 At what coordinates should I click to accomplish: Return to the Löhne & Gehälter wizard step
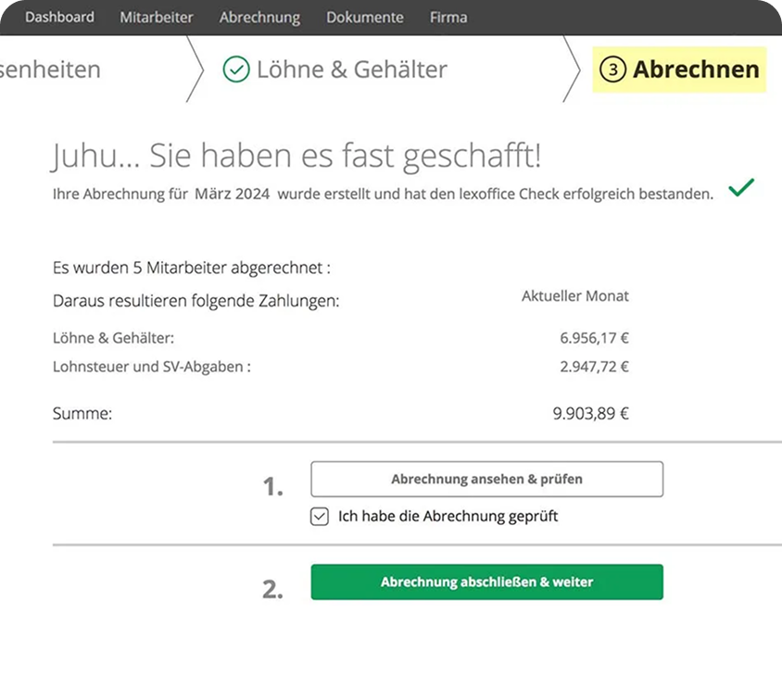(351, 69)
